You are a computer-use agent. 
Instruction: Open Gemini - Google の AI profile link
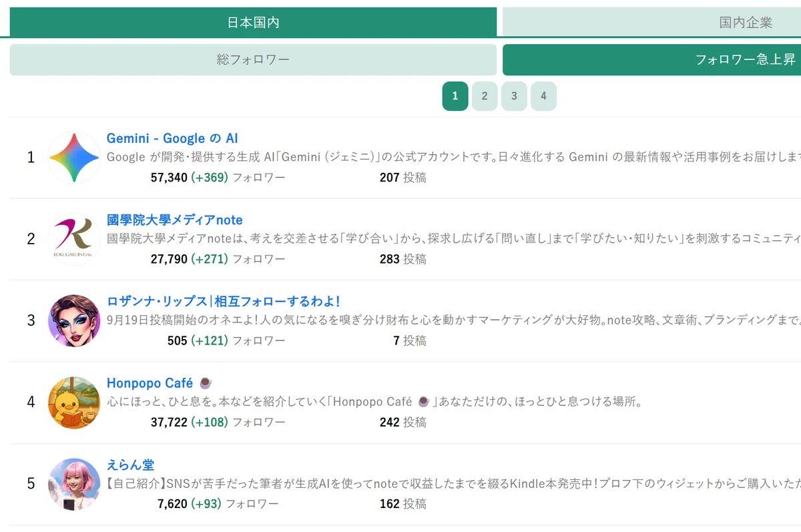pos(172,139)
